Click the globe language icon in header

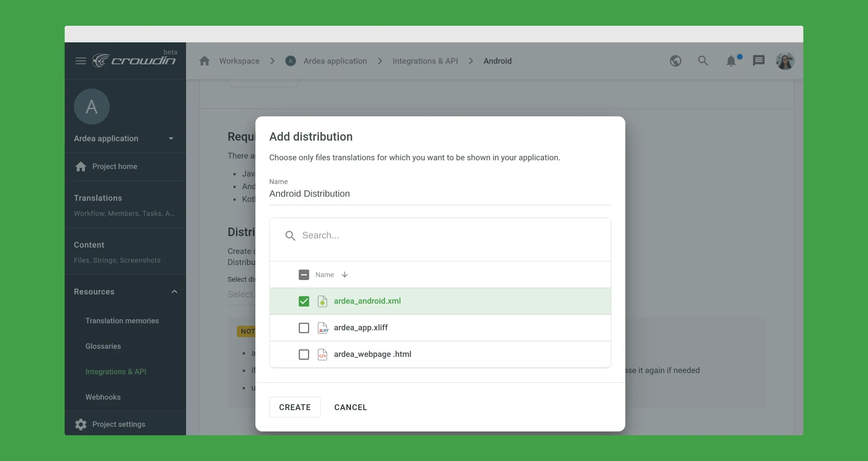coord(675,61)
